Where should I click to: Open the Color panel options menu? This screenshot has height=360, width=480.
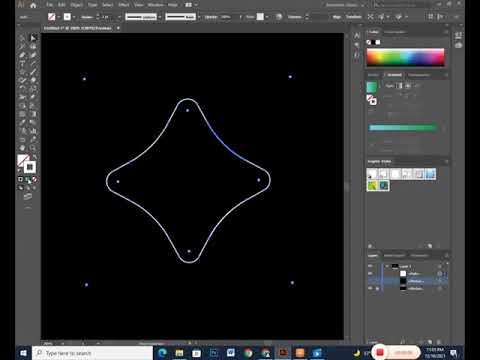[x=446, y=32]
